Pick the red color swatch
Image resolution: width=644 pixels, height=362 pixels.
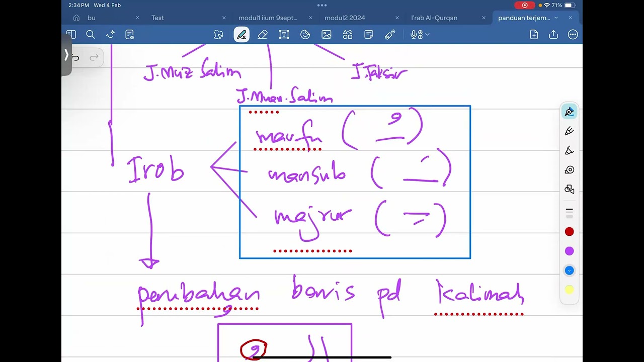[x=569, y=232]
